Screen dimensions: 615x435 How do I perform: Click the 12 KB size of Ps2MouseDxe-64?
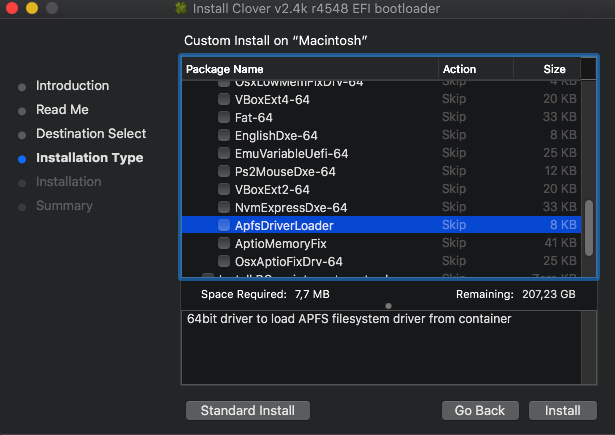click(x=560, y=171)
